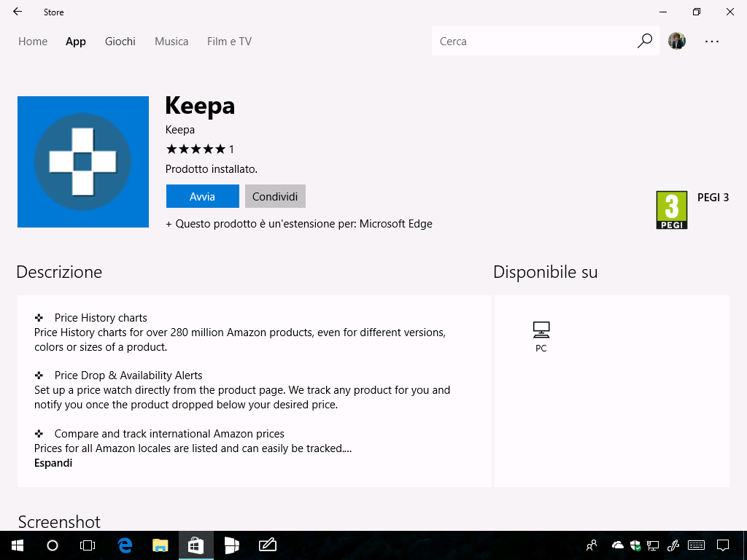Click the Condividi share button
Screen dimensions: 747x560
tap(275, 196)
